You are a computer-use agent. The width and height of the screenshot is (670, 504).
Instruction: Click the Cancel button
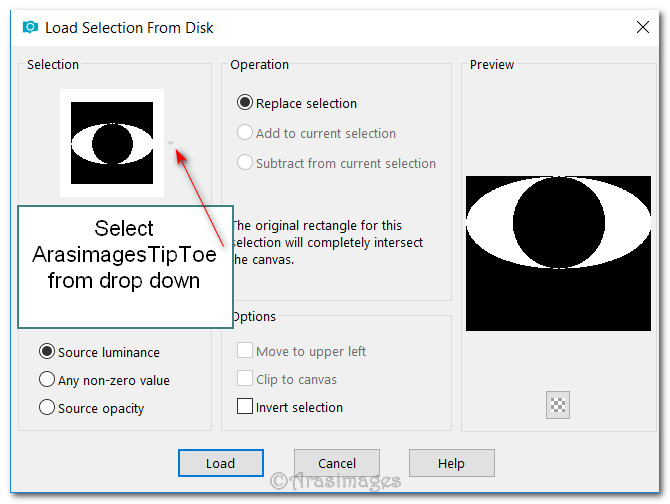pyautogui.click(x=337, y=463)
